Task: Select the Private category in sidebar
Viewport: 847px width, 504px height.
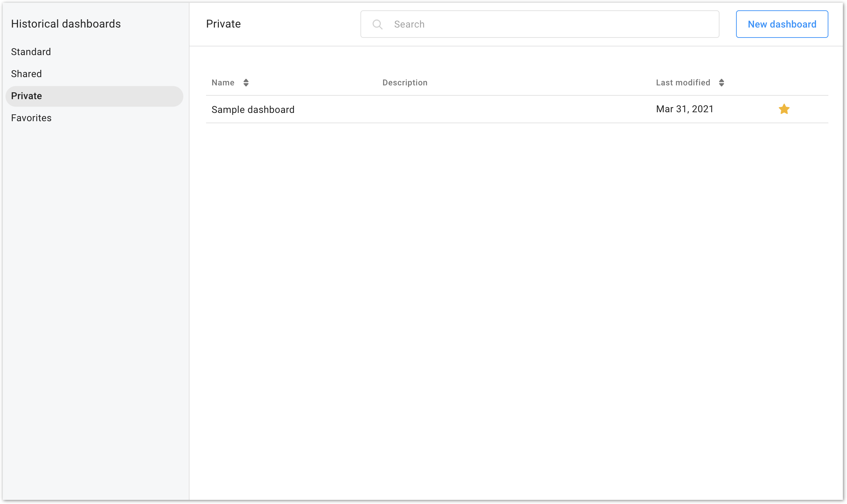Action: 27,96
